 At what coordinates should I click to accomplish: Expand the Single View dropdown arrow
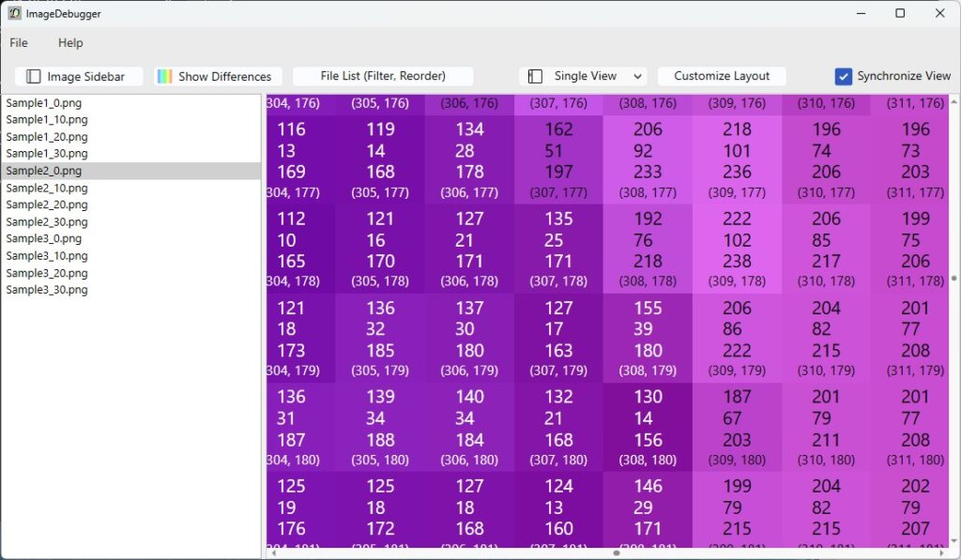pos(638,77)
